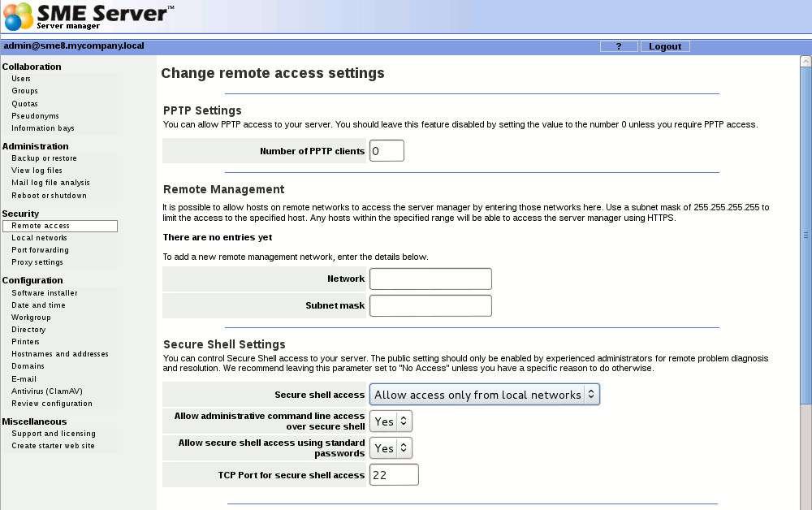The width and height of the screenshot is (812, 510).
Task: Click the Security section heading
Action: pyautogui.click(x=21, y=214)
